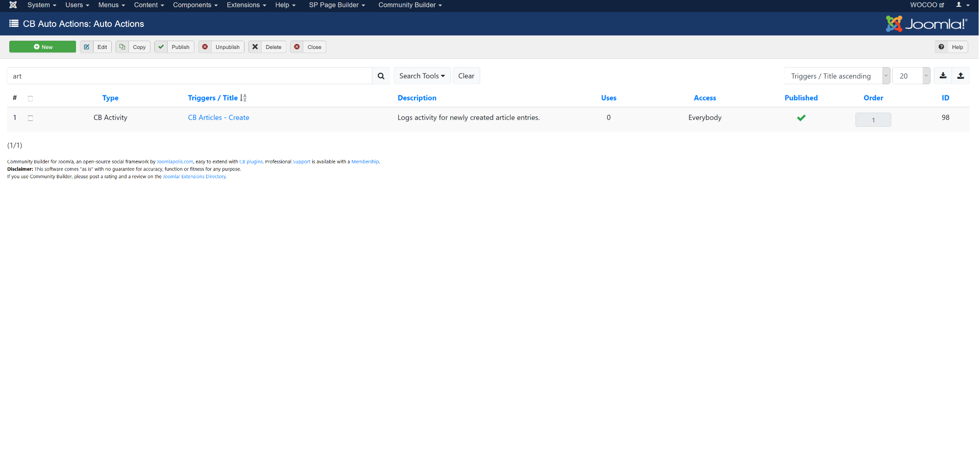Open the 20 items-per-page dropdown

(911, 76)
